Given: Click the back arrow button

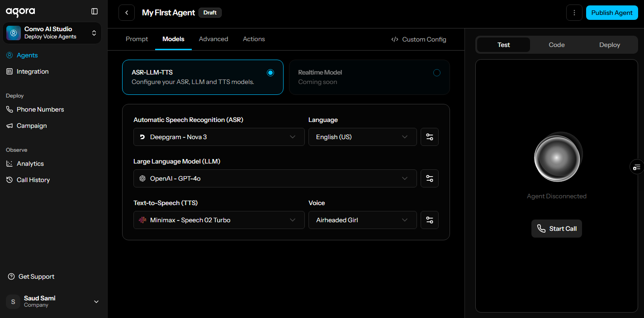Looking at the screenshot, I should [127, 13].
